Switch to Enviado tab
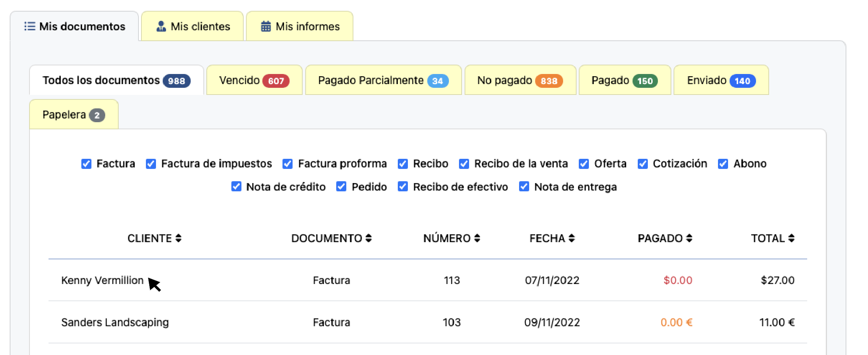Viewport: 868px width, 355px height. coord(721,80)
